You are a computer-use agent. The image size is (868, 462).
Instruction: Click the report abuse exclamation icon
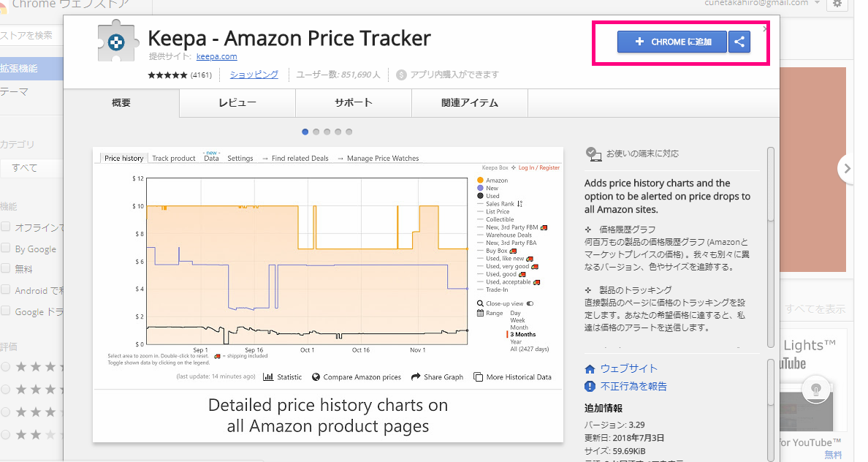(590, 386)
